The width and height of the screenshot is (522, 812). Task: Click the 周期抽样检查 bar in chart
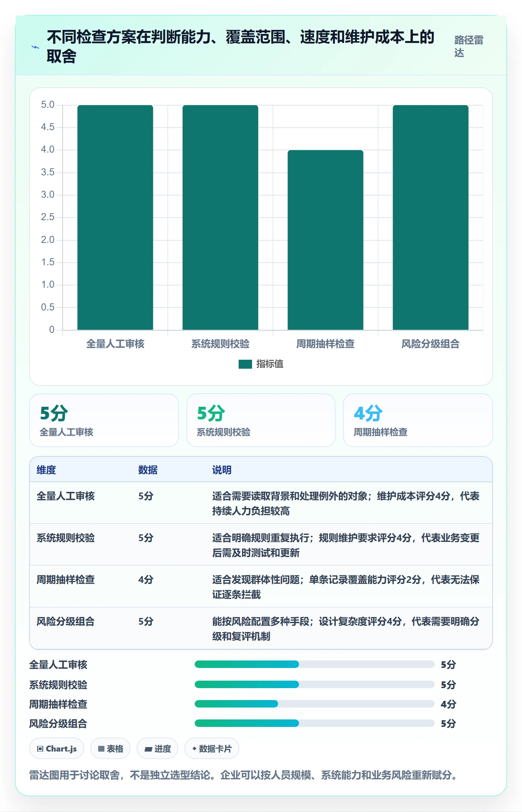326,240
